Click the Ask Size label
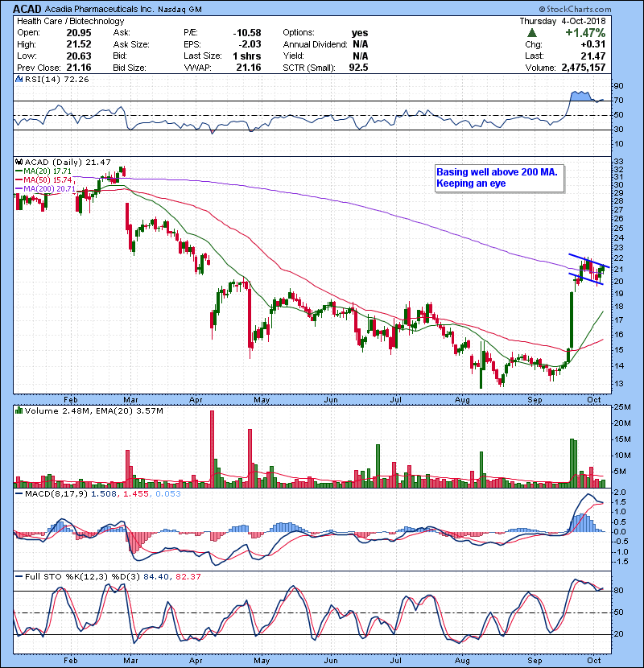644x668 pixels. (131, 44)
